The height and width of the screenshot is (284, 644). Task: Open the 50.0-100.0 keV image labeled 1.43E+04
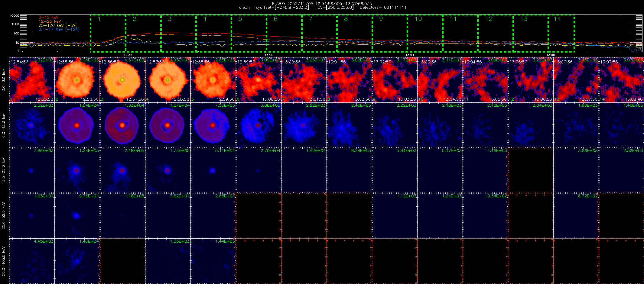(x=77, y=261)
